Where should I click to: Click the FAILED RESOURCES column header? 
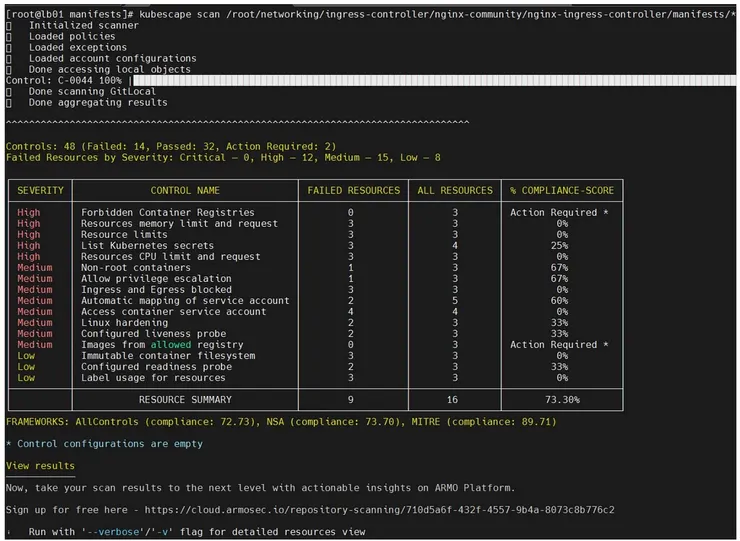(353, 190)
